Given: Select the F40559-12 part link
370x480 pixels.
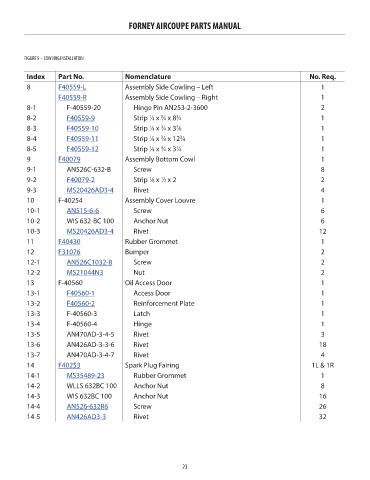Looking at the screenshot, I should click(83, 149).
